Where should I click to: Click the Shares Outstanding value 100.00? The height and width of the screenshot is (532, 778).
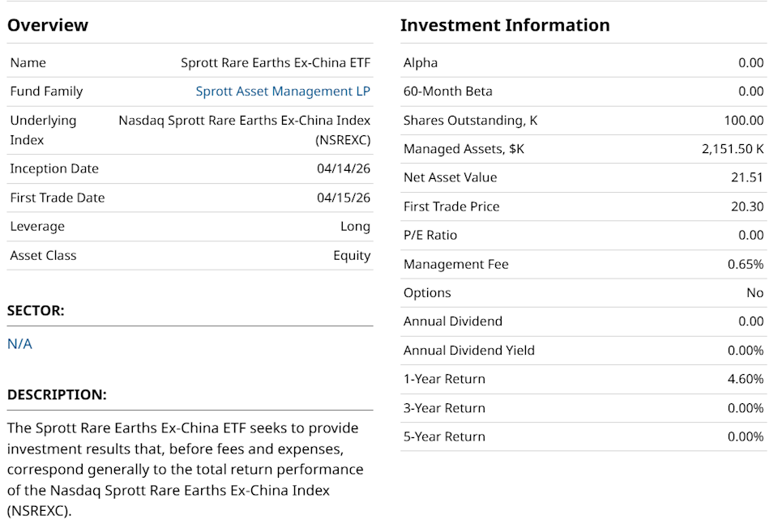tap(743, 121)
